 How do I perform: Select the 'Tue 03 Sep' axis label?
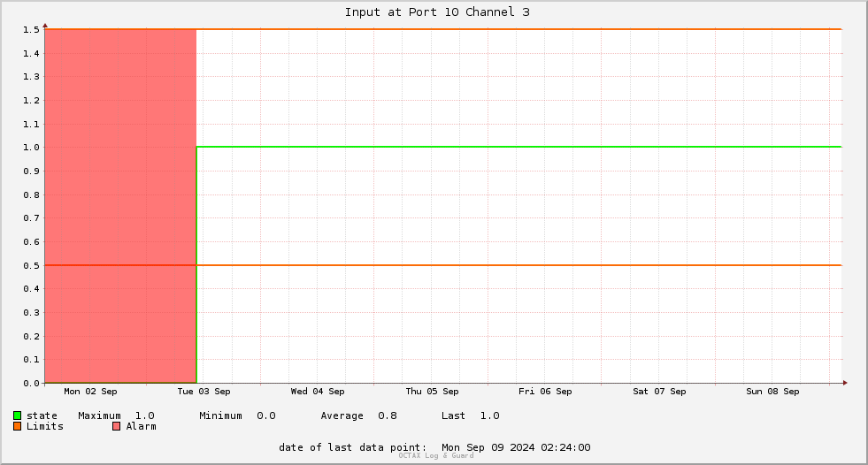(x=204, y=392)
